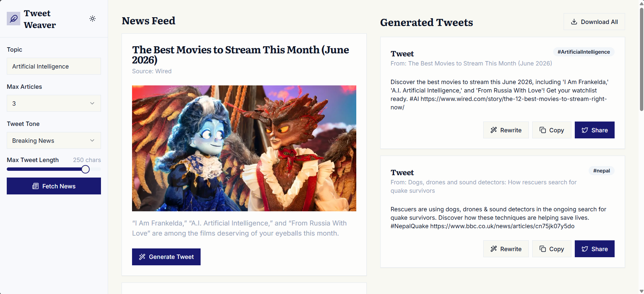Click the scrollbar down arrow

pos(641,291)
